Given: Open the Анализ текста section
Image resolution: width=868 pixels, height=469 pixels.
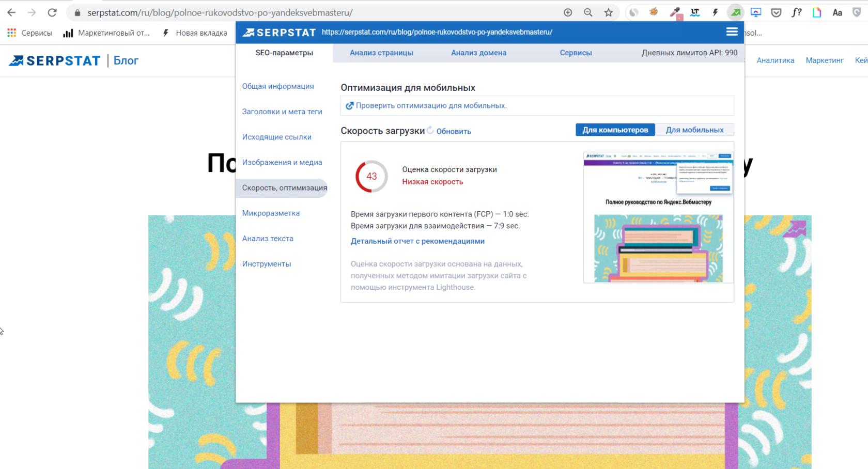Looking at the screenshot, I should click(x=268, y=239).
